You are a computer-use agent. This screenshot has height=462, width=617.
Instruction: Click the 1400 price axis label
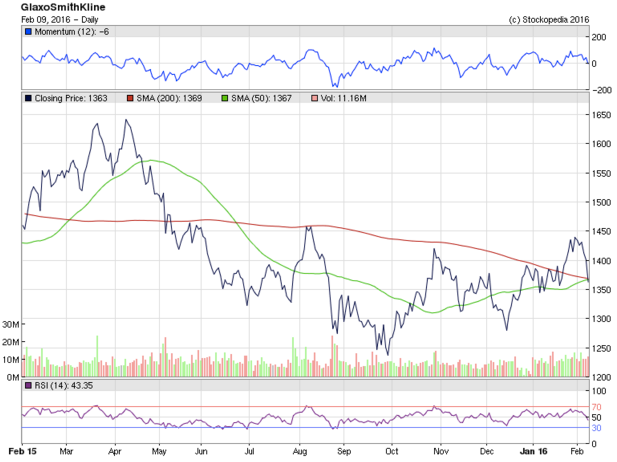602,261
